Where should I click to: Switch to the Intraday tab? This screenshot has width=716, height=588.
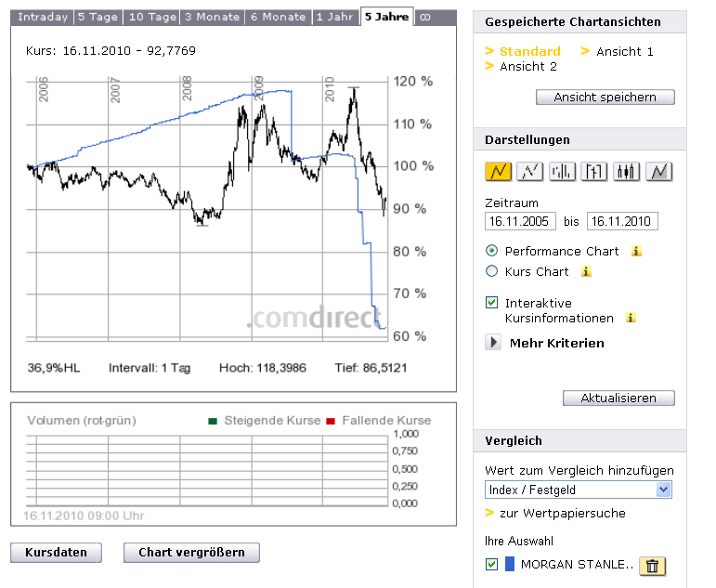point(43,17)
